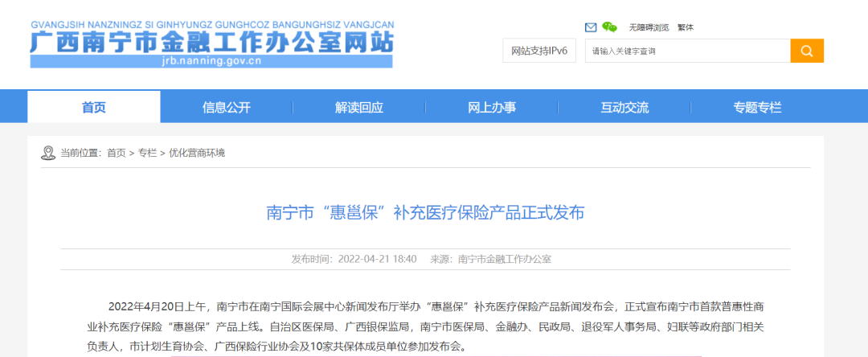Focus the keyword search input field
This screenshot has width=868, height=357.
click(687, 51)
